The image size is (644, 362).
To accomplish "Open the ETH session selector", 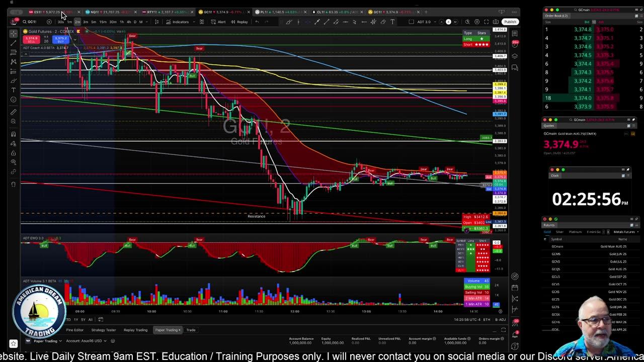I will coord(487,320).
